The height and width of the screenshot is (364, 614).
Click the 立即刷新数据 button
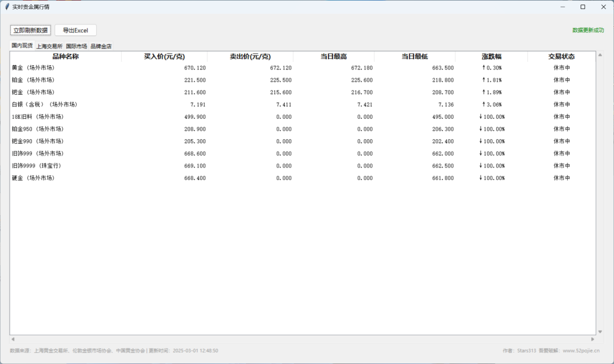(x=30, y=30)
